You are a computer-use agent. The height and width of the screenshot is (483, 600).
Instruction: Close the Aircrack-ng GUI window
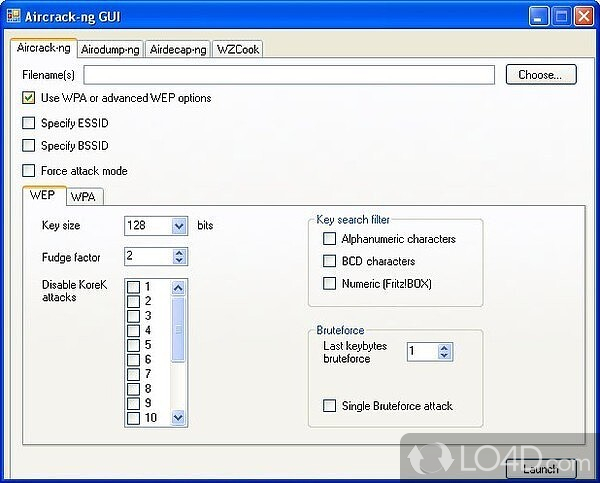pos(584,17)
